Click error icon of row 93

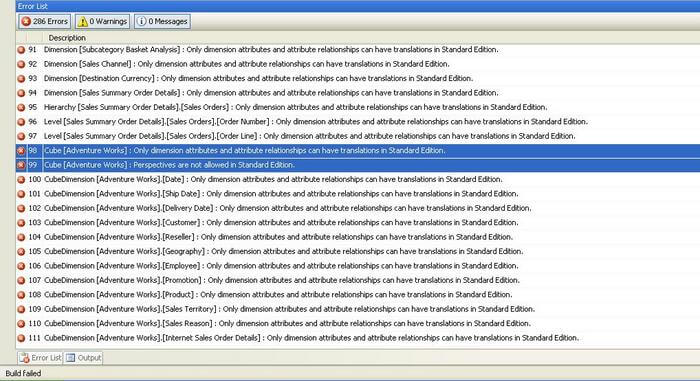pyautogui.click(x=21, y=79)
